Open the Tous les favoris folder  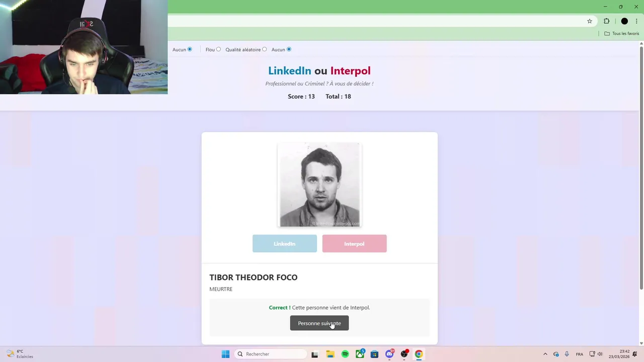[622, 34]
